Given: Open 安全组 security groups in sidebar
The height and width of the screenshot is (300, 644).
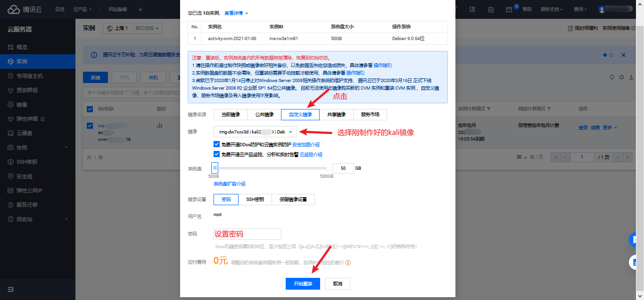Looking at the screenshot, I should 25,176.
